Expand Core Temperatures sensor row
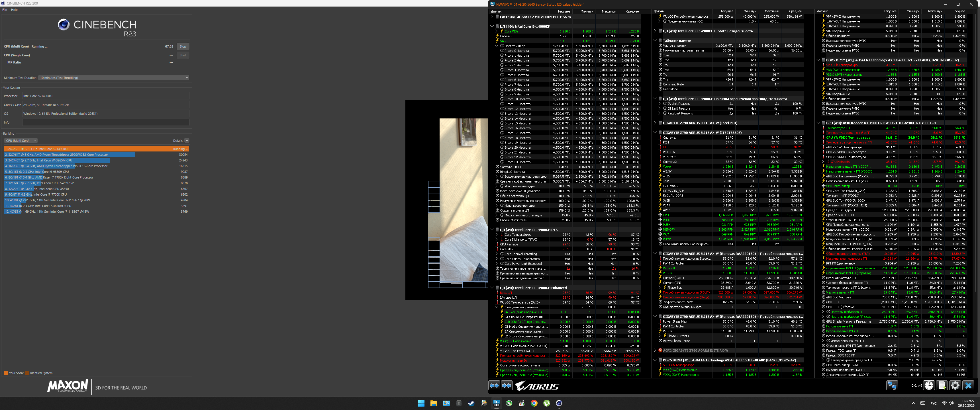 tap(497, 235)
